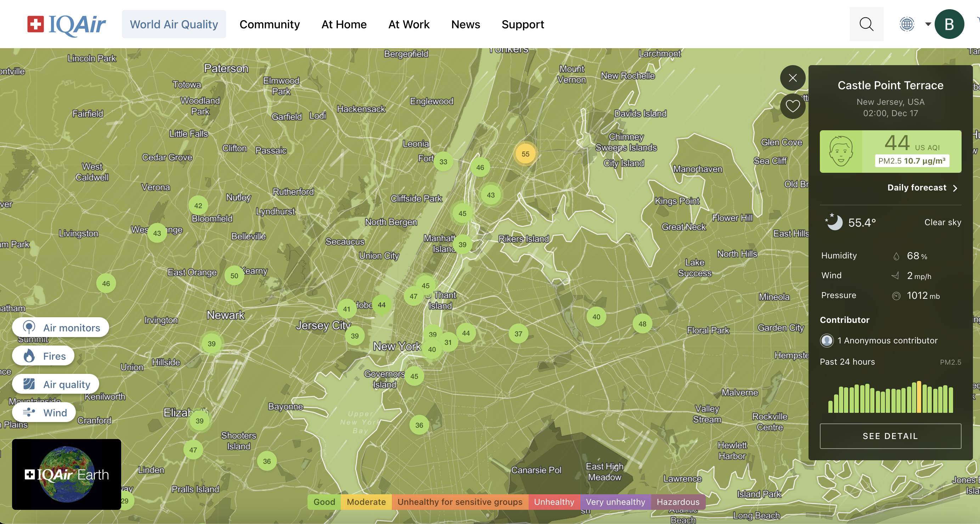Screen dimensions: 980x524
Task: Click the Castle Point Terrace title
Action: (890, 85)
